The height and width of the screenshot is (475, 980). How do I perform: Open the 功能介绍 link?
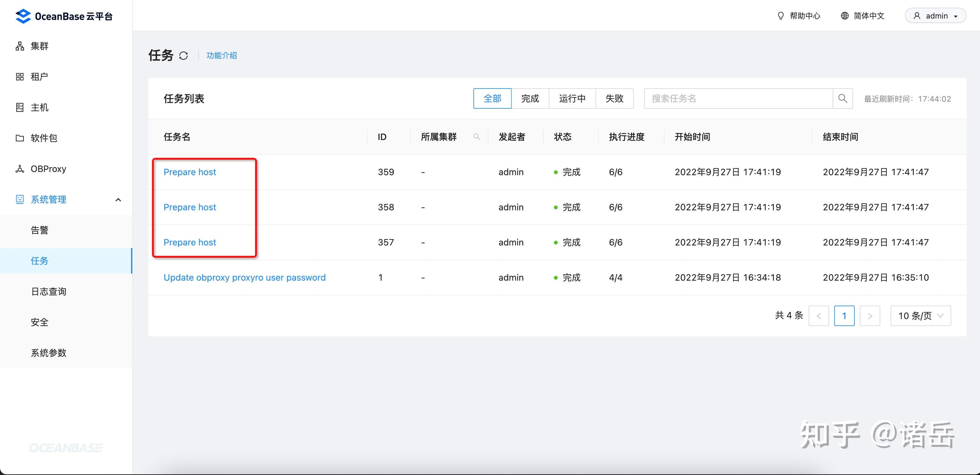click(222, 56)
